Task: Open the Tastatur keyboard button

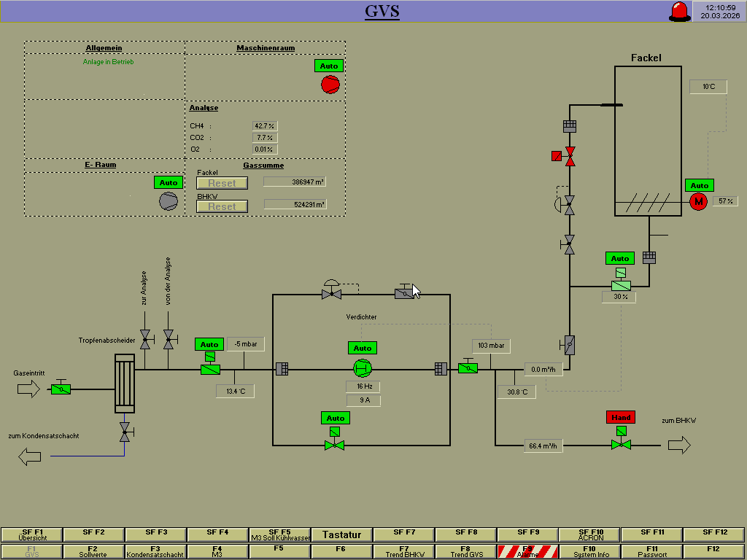Action: 341,534
